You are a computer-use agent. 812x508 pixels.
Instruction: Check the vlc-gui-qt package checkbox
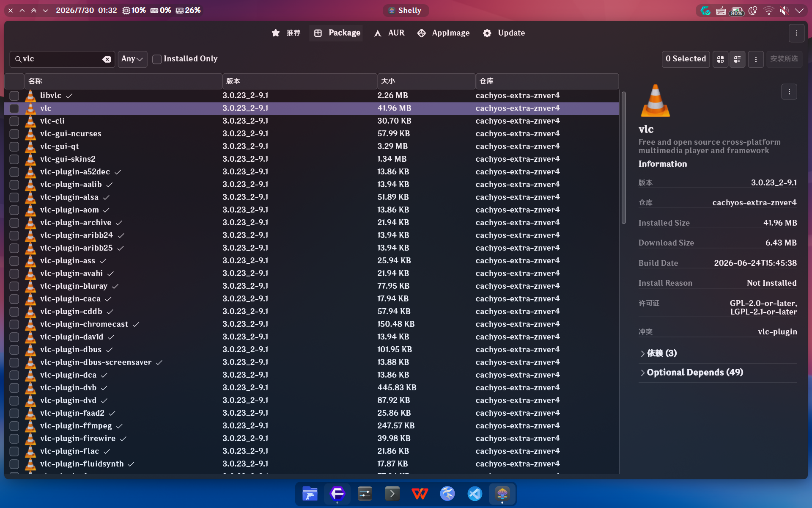point(14,146)
